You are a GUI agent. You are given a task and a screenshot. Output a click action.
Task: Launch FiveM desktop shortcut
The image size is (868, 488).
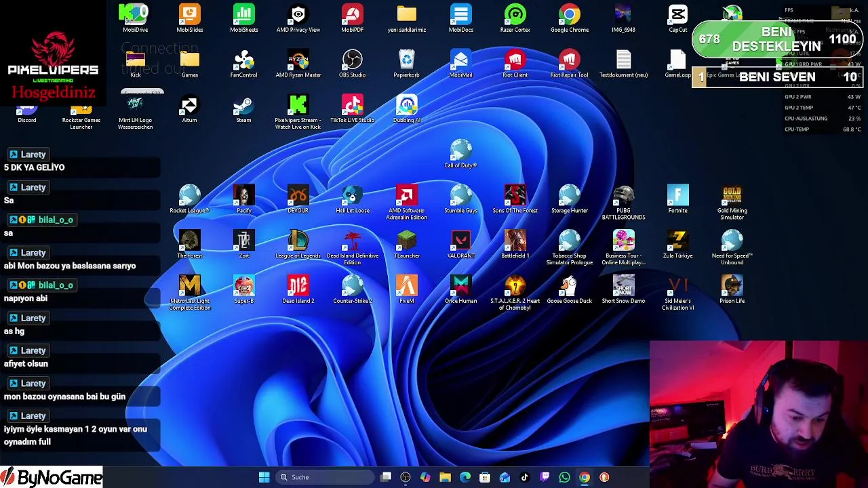(406, 289)
